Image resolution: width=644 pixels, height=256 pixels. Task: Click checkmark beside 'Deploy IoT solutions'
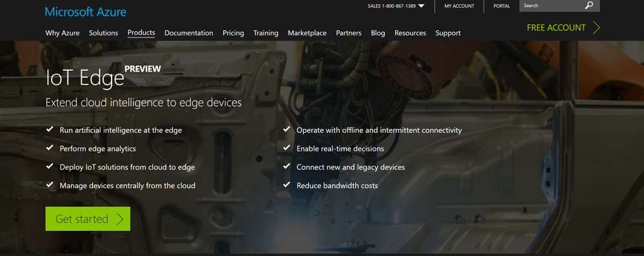point(50,166)
